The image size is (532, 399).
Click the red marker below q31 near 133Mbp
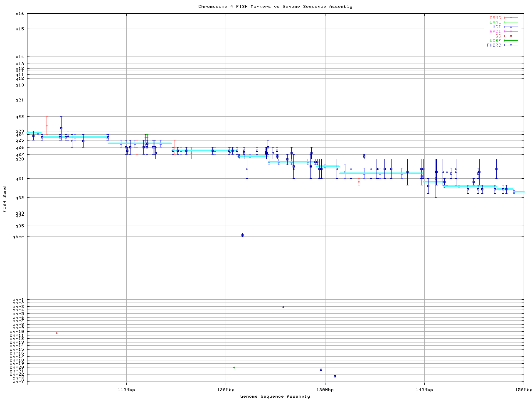pyautogui.click(x=359, y=182)
